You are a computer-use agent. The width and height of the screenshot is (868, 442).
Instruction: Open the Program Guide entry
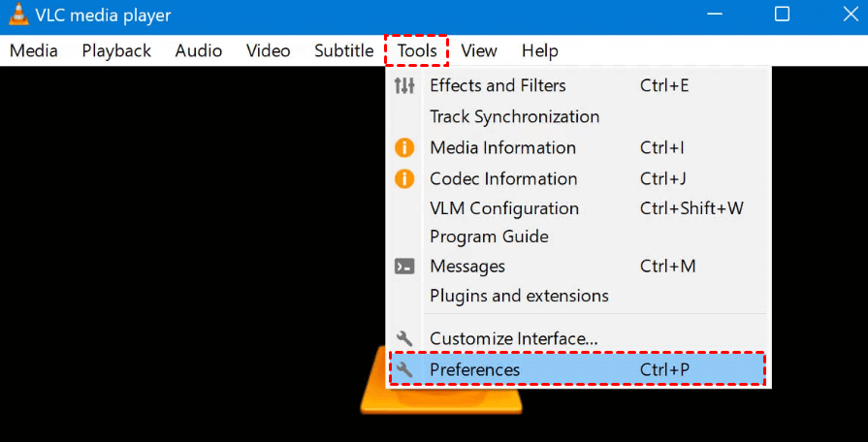489,237
